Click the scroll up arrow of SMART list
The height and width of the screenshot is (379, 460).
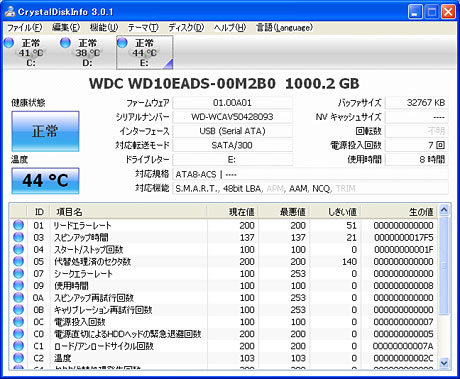[x=444, y=210]
